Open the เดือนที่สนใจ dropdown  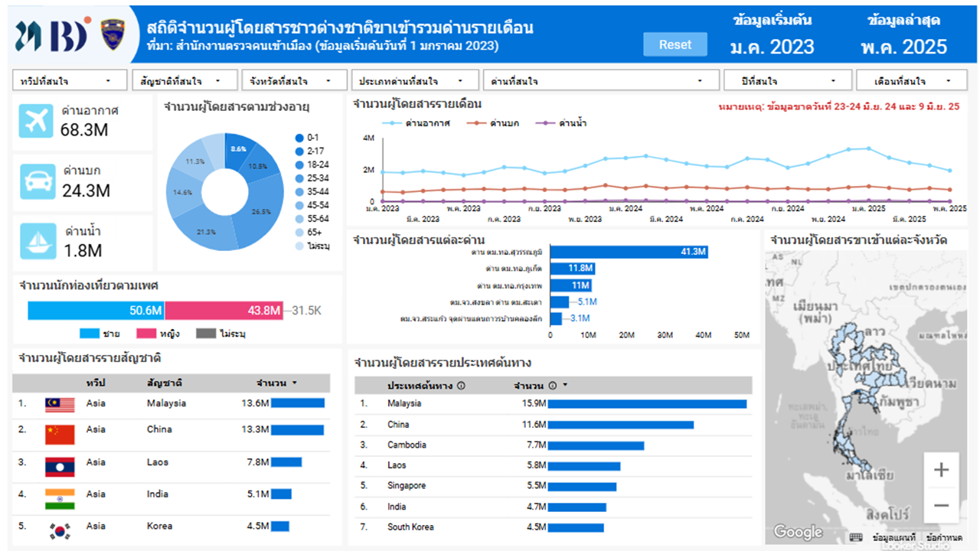[912, 79]
